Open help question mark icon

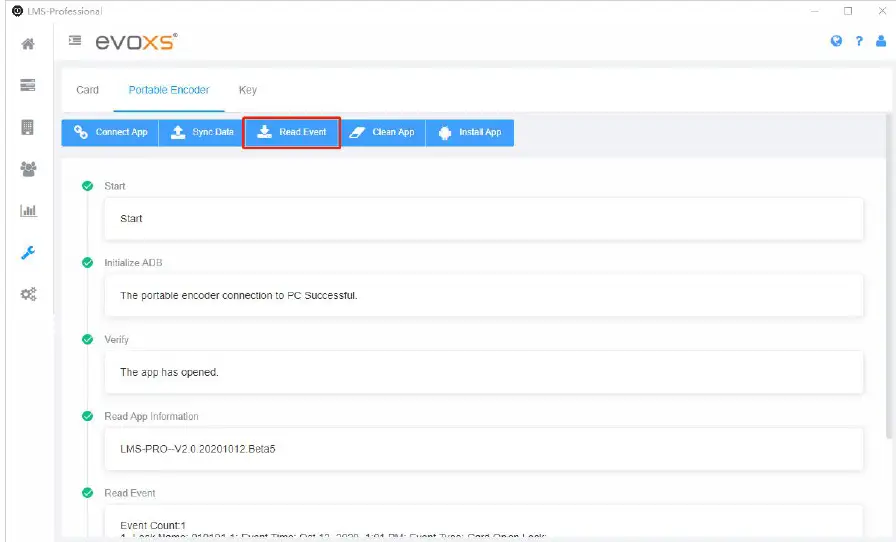click(x=859, y=41)
